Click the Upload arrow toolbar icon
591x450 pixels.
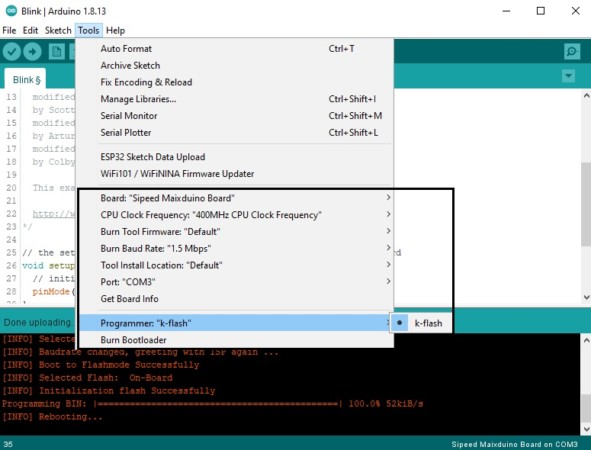pos(32,51)
